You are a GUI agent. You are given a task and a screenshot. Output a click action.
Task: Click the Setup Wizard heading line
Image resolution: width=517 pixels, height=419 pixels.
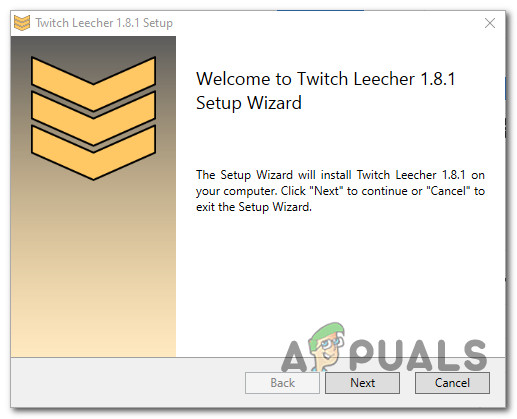pyautogui.click(x=249, y=103)
